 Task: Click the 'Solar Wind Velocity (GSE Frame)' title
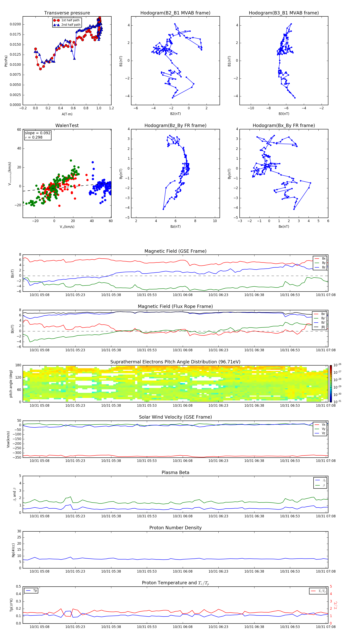click(175, 417)
